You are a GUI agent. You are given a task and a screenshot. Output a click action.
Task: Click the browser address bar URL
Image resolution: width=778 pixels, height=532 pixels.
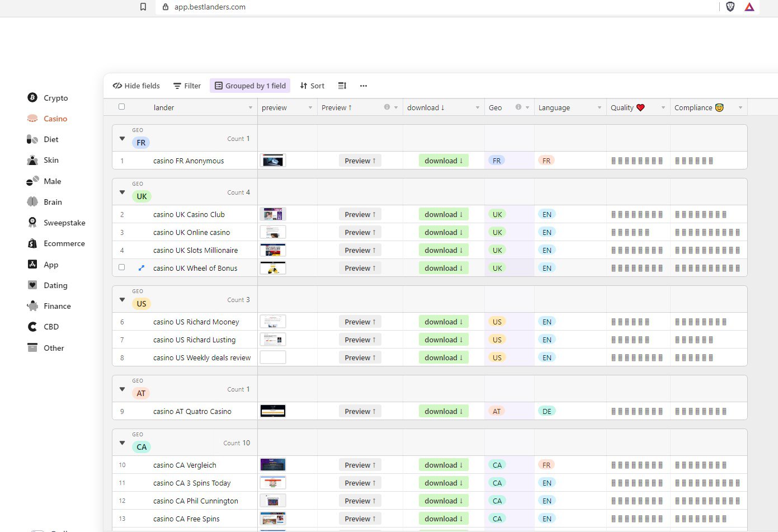(210, 7)
